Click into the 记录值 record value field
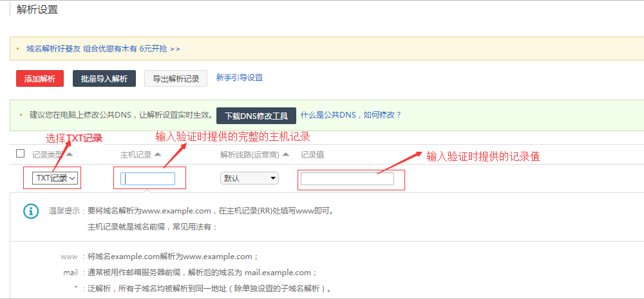The image size is (644, 299). pyautogui.click(x=347, y=179)
